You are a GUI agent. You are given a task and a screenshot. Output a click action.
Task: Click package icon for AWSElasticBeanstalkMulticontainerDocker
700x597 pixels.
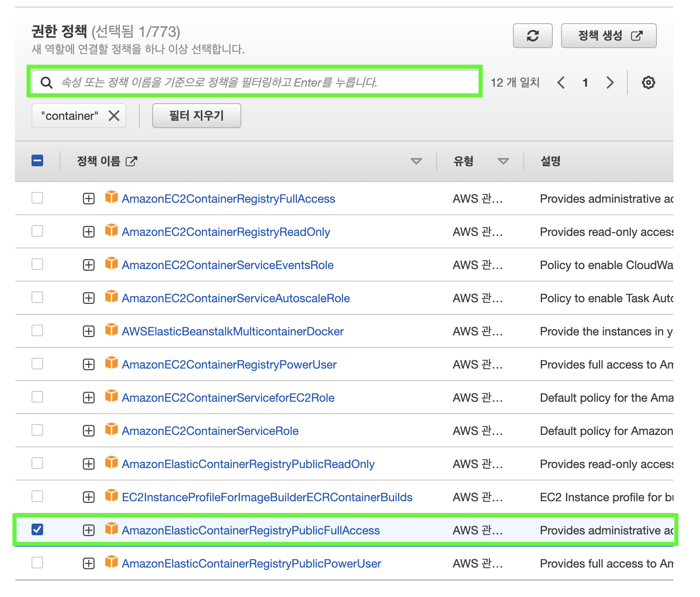111,330
